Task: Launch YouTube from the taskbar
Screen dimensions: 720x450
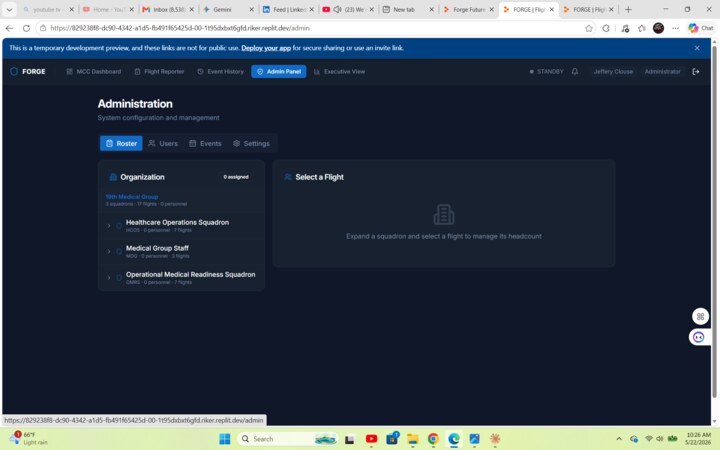Action: pyautogui.click(x=371, y=439)
